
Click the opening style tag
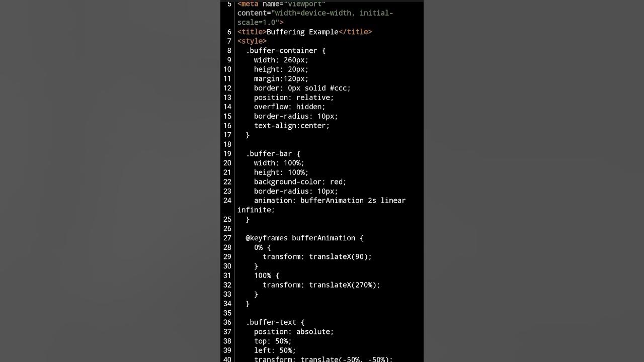(x=252, y=41)
